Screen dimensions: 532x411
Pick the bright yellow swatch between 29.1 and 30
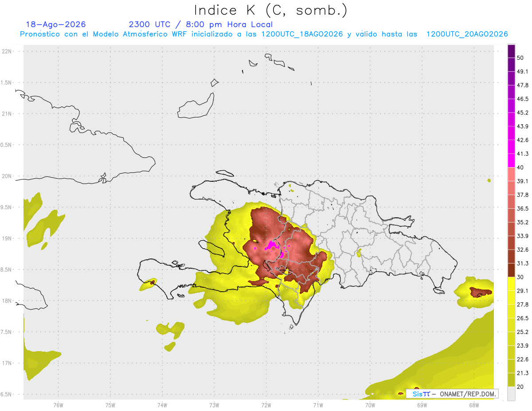[x=511, y=284]
